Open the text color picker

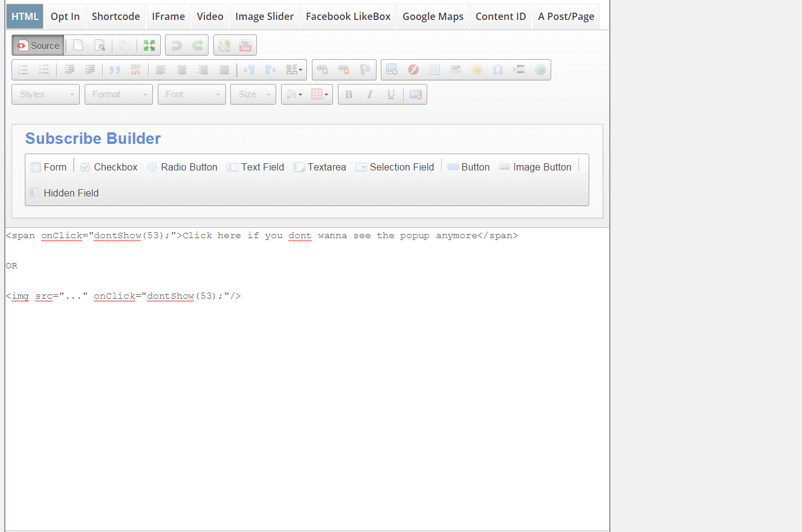tap(294, 94)
